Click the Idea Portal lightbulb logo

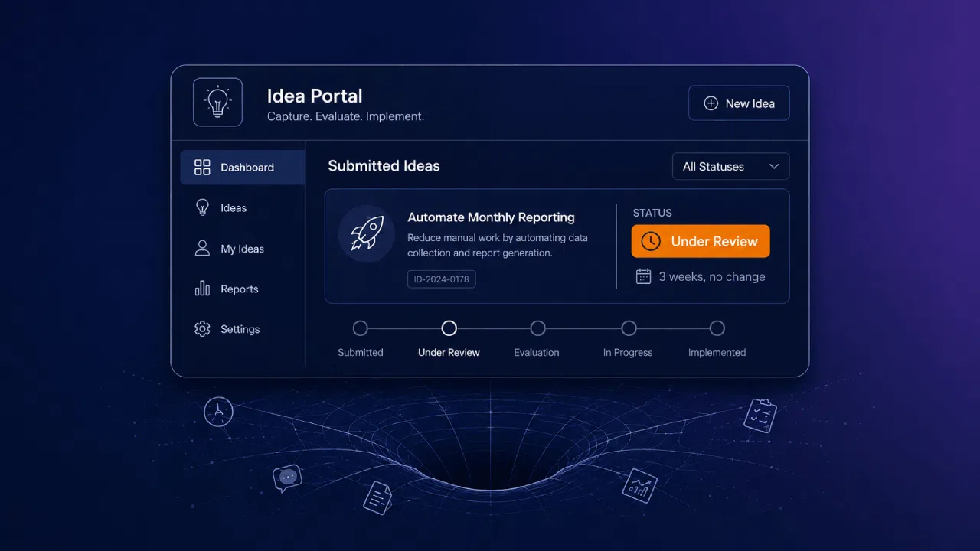click(218, 103)
